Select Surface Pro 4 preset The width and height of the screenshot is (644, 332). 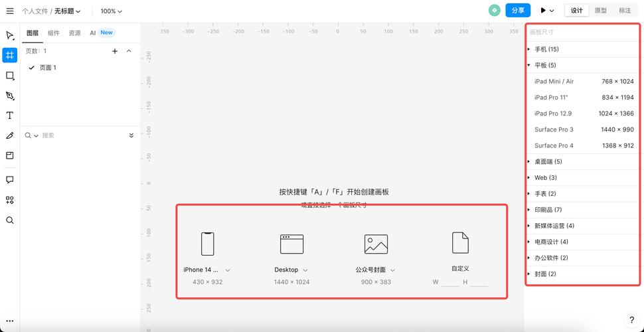pos(583,145)
